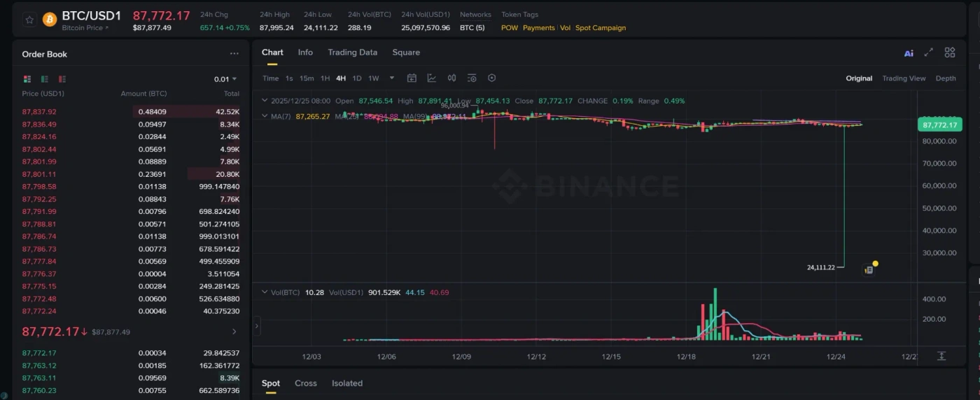Select the Time interval option
Image resolution: width=980 pixels, height=400 pixels.
(270, 78)
